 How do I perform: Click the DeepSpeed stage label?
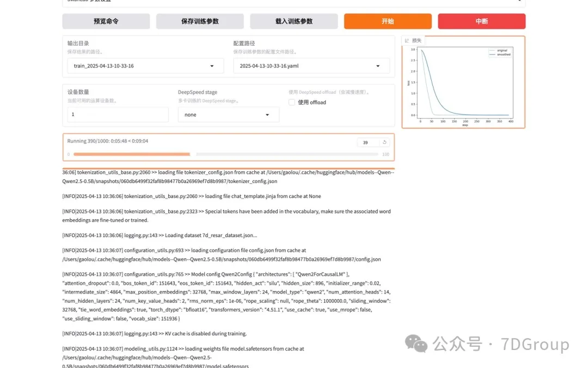198,92
